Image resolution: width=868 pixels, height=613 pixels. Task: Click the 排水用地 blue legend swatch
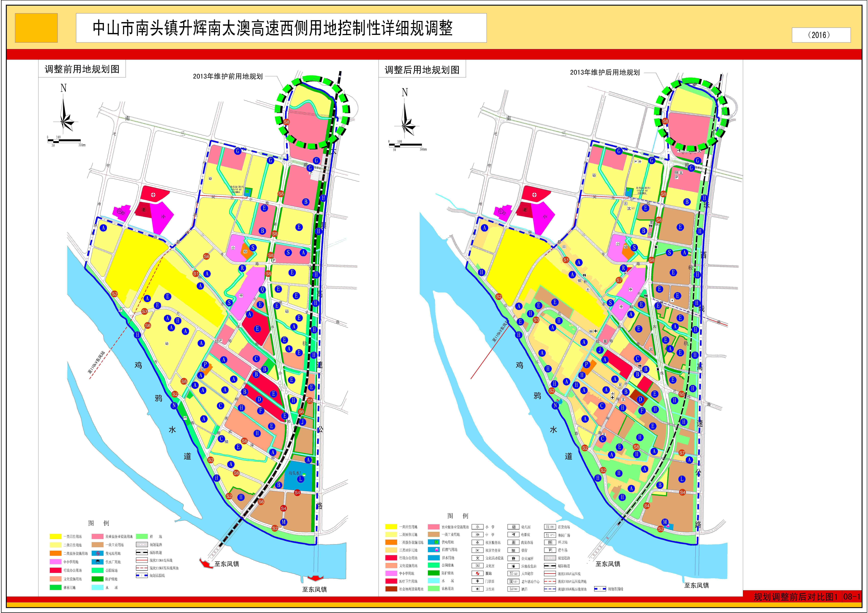(434, 558)
